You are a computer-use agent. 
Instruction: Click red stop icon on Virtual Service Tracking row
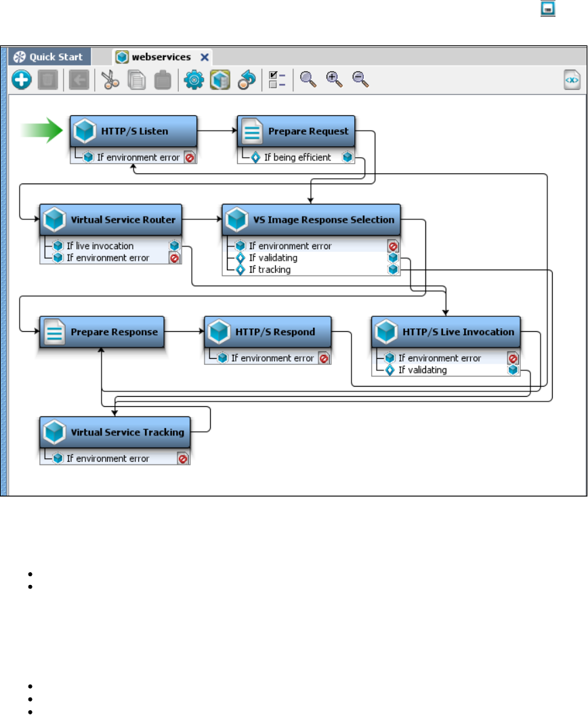pos(183,459)
